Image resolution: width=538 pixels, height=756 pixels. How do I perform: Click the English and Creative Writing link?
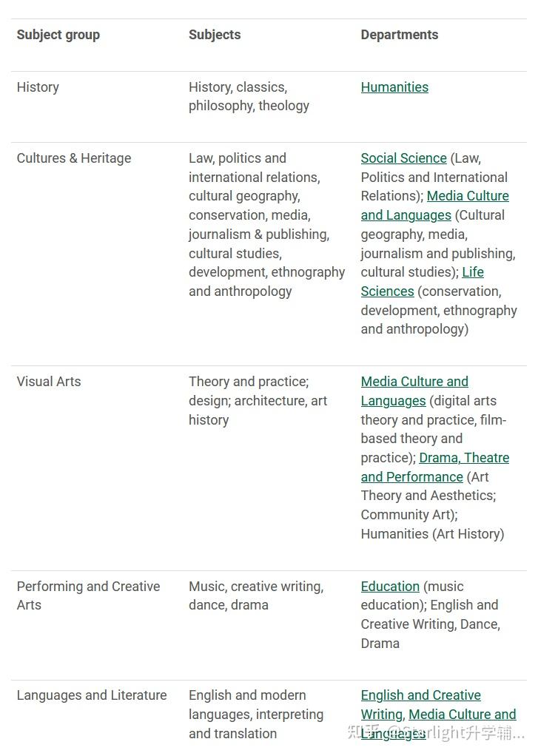[420, 695]
